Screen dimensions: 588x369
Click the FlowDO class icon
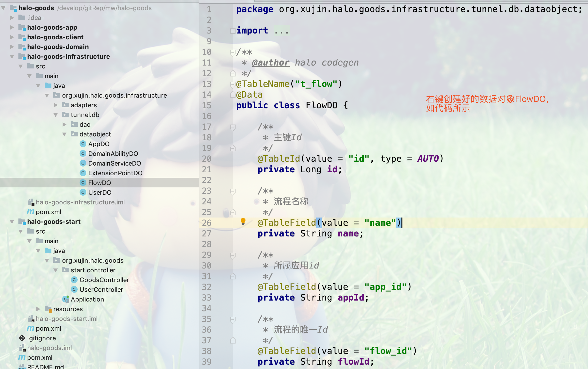pos(83,183)
